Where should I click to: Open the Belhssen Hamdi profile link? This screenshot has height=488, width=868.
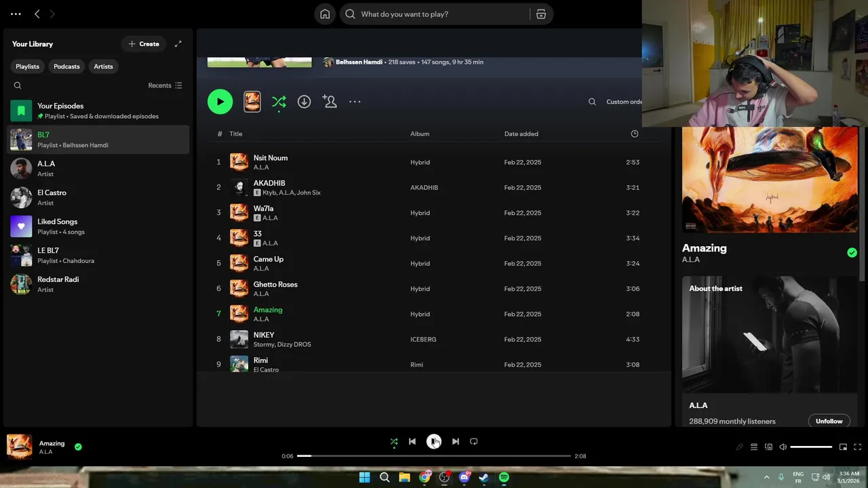[359, 62]
